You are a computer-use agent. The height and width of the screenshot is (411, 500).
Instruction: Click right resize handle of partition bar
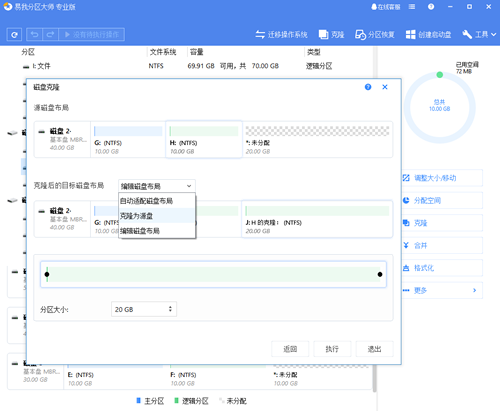(380, 274)
